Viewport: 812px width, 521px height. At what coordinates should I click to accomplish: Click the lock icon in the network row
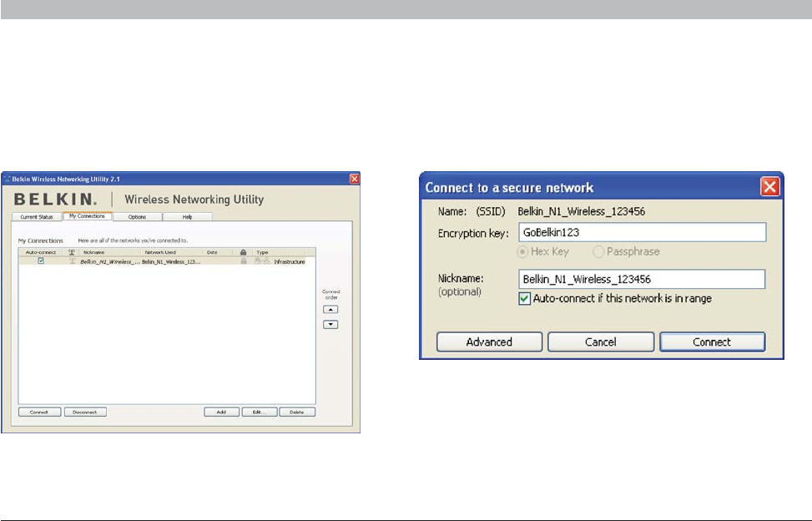point(244,261)
